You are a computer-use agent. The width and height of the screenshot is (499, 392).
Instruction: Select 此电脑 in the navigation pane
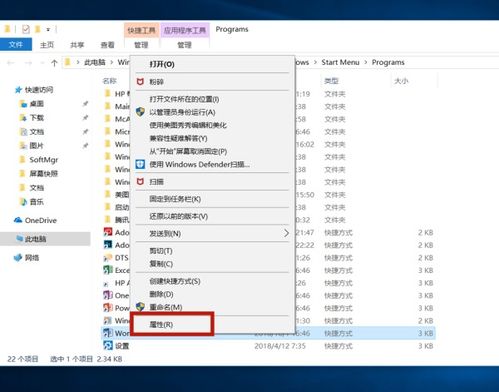[35, 239]
